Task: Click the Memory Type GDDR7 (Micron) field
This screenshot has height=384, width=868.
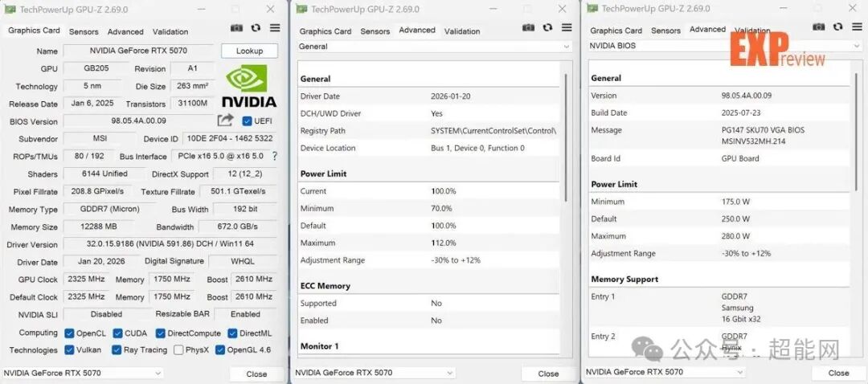Action: point(110,209)
